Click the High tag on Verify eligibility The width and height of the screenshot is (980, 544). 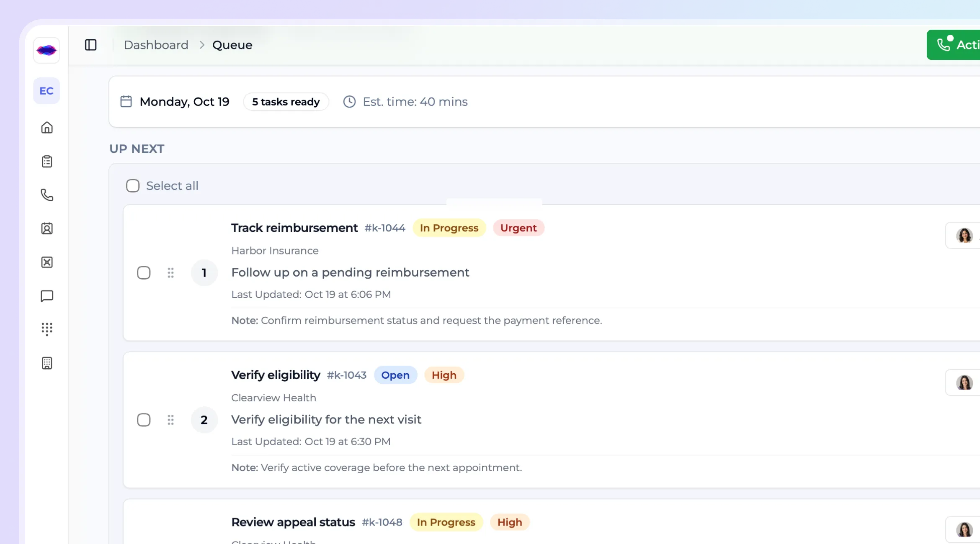click(444, 375)
